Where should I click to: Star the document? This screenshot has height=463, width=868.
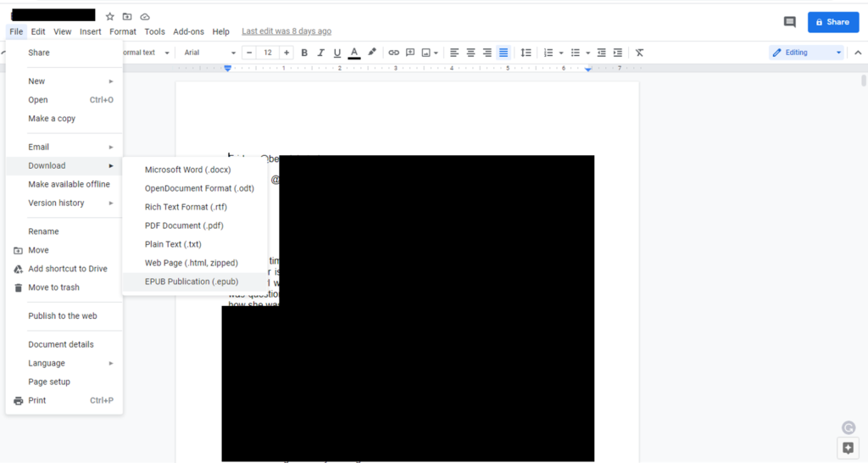[109, 17]
